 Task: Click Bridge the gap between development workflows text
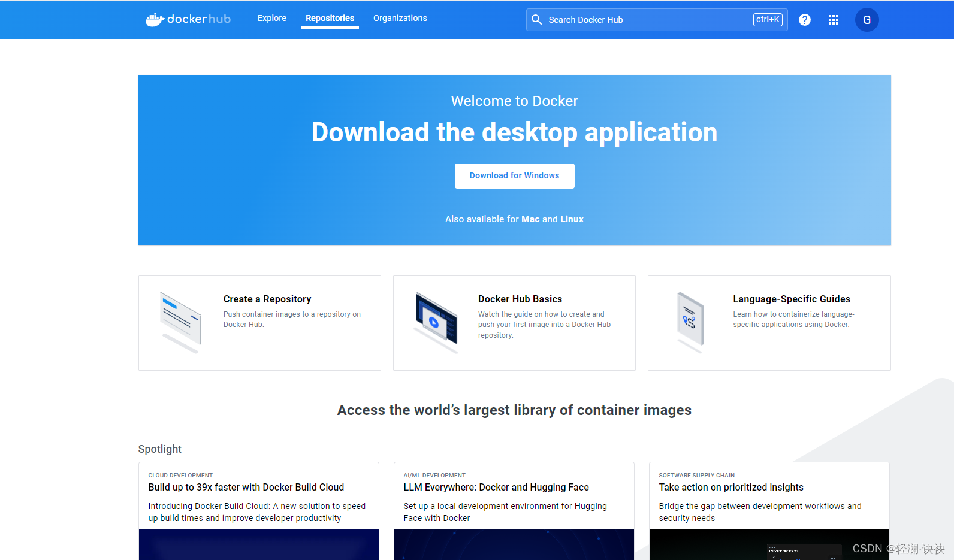(760, 512)
